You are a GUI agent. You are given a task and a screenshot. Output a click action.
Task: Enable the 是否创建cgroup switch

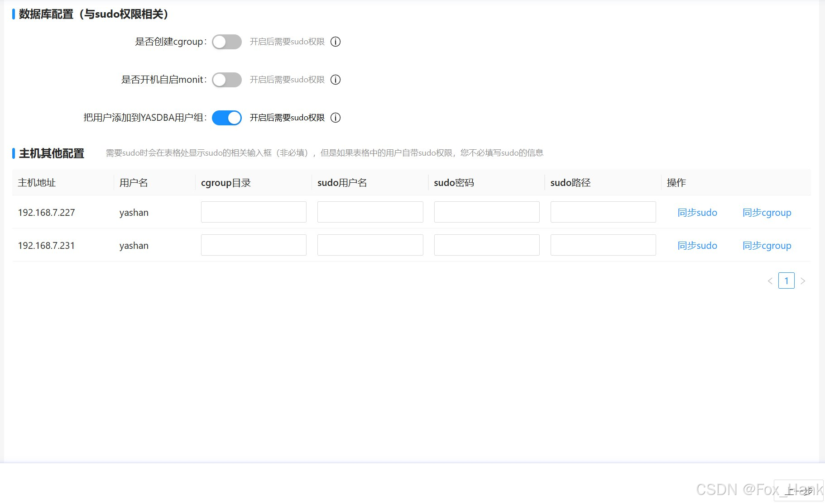click(x=227, y=42)
